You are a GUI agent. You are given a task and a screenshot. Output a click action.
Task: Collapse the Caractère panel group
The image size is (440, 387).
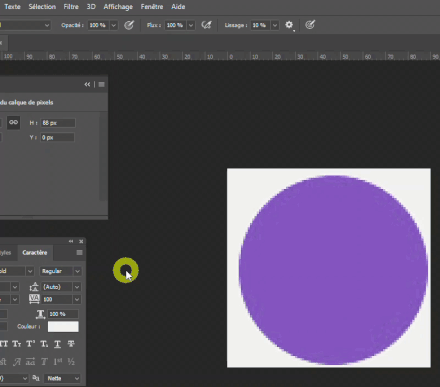point(71,241)
